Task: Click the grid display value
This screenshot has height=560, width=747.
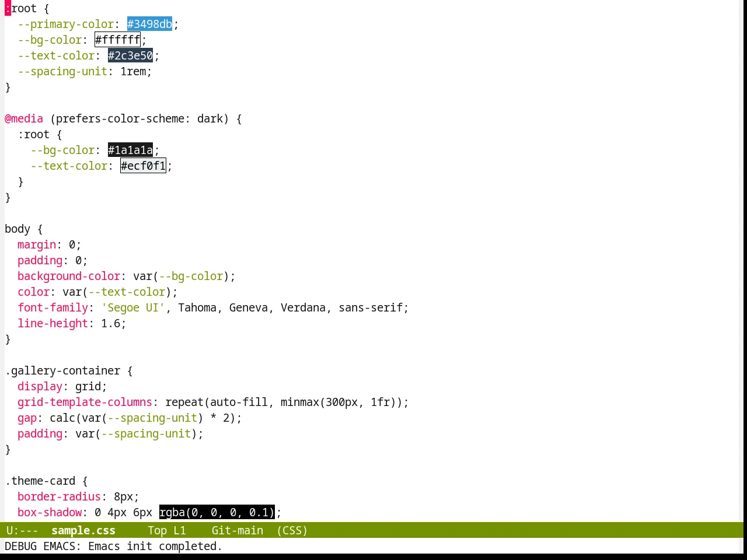Action: [88, 386]
